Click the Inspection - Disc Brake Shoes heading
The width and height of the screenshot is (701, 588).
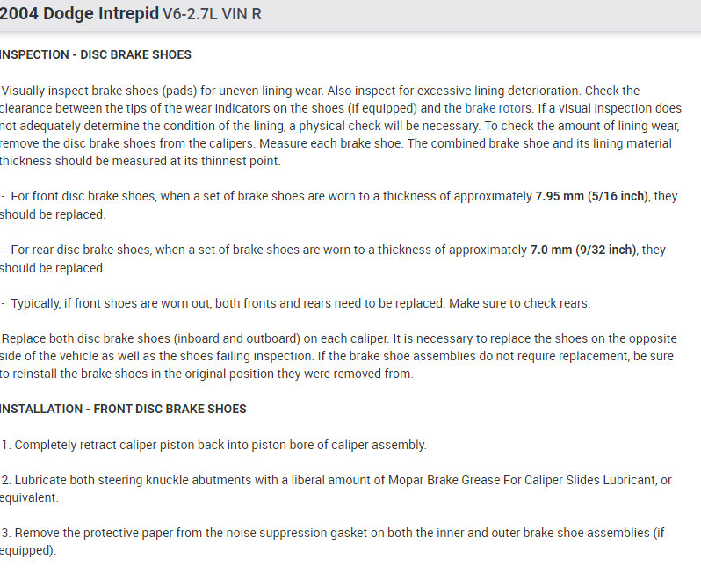coord(95,54)
